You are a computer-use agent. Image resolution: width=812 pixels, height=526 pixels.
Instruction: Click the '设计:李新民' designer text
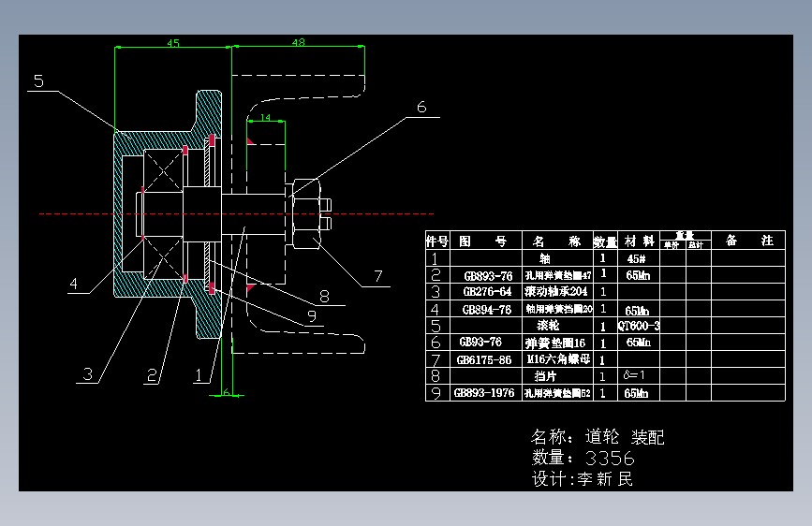coord(583,479)
